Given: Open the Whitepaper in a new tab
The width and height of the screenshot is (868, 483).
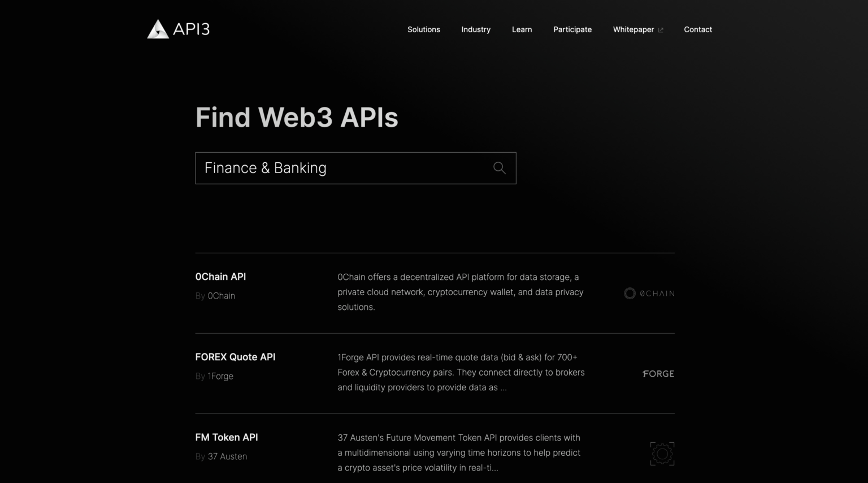Looking at the screenshot, I should click(633, 29).
